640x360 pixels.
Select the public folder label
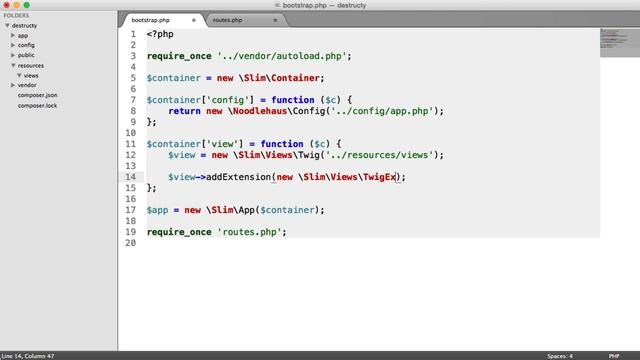coord(26,55)
